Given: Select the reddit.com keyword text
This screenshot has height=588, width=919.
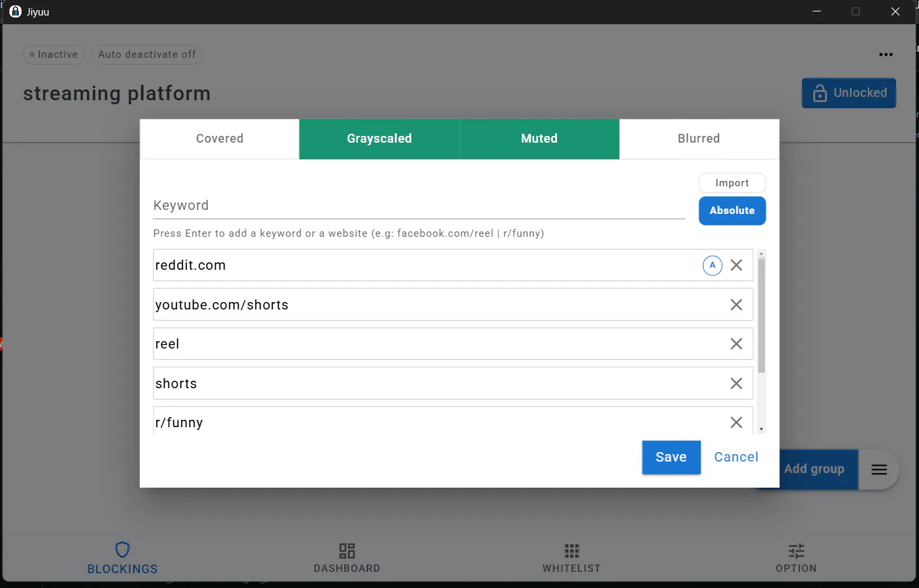Looking at the screenshot, I should click(x=190, y=265).
